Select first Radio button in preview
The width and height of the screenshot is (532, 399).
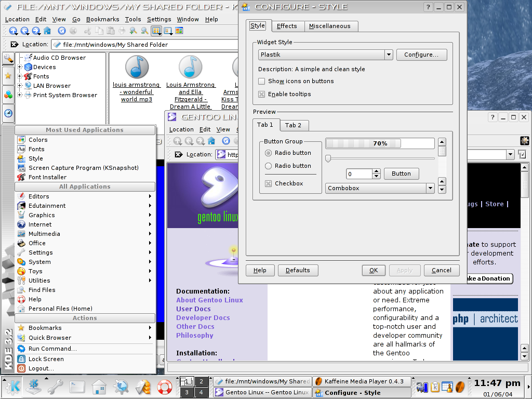pyautogui.click(x=269, y=153)
